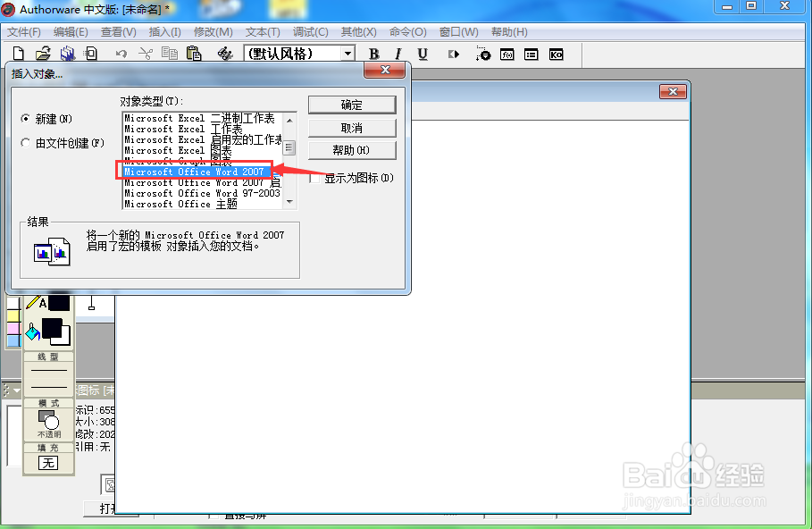Open the 修改(M) menu
The width and height of the screenshot is (812, 529).
tap(213, 32)
